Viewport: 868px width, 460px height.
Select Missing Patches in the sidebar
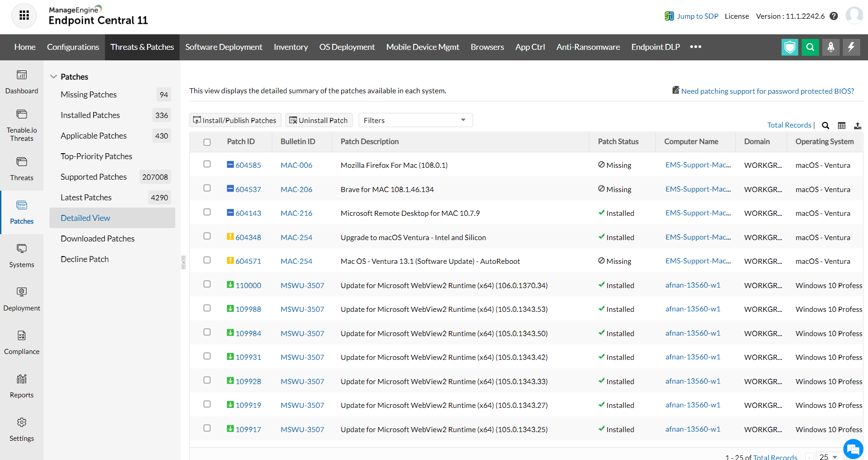(x=89, y=95)
